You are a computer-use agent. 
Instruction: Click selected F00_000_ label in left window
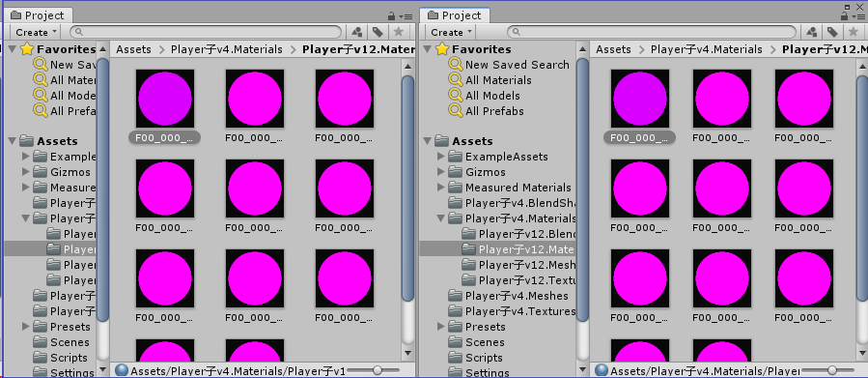point(164,137)
